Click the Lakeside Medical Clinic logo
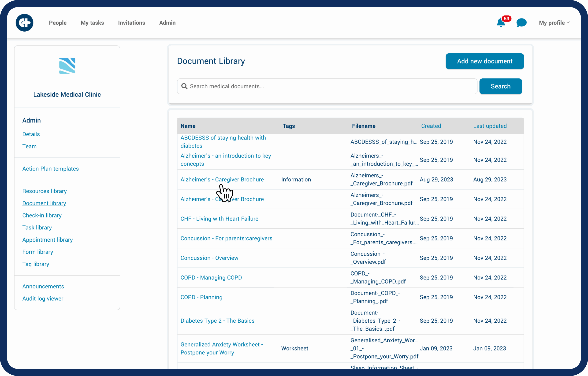This screenshot has height=376, width=588. pyautogui.click(x=67, y=66)
